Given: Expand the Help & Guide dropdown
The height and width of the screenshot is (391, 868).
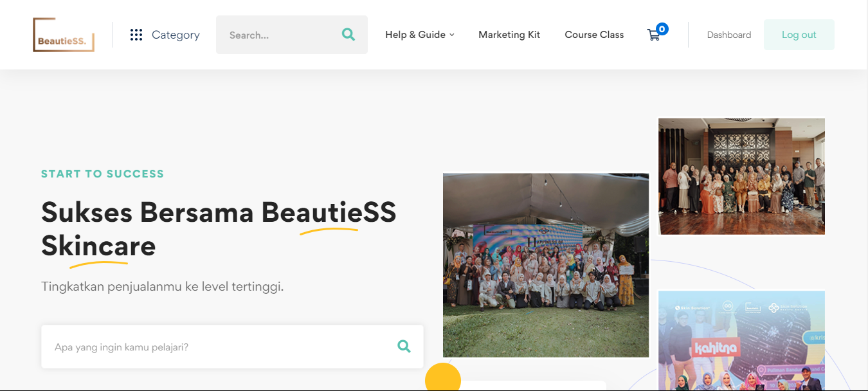Looking at the screenshot, I should 420,35.
